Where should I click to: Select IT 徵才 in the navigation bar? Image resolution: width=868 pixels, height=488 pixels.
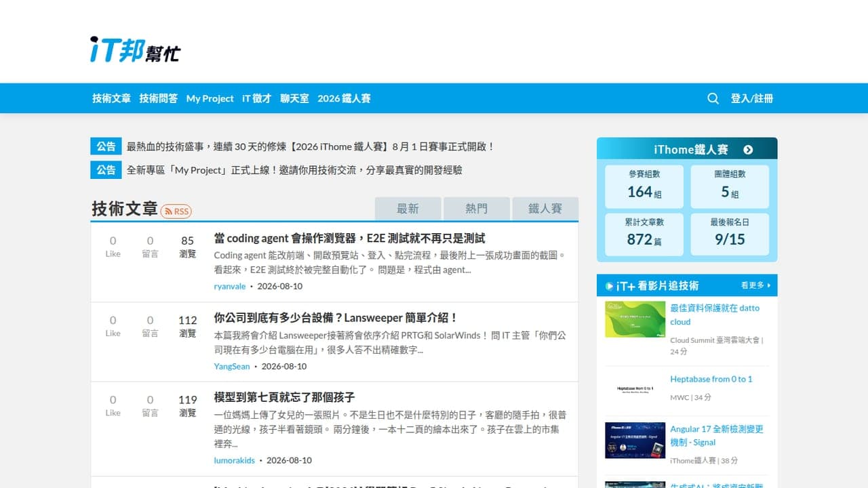click(257, 98)
